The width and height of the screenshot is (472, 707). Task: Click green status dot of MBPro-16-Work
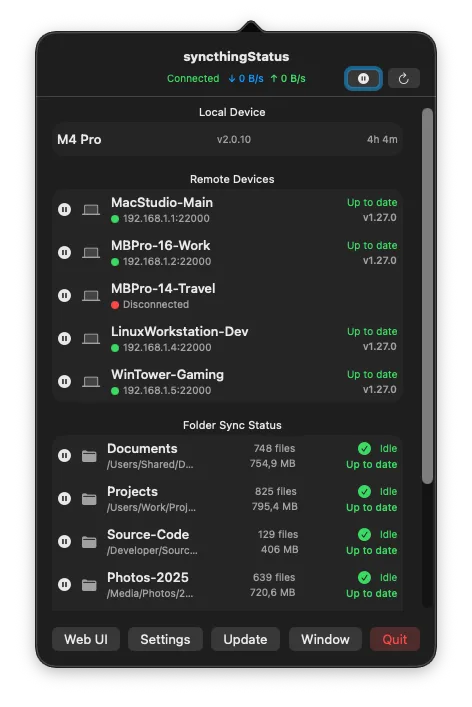point(115,262)
